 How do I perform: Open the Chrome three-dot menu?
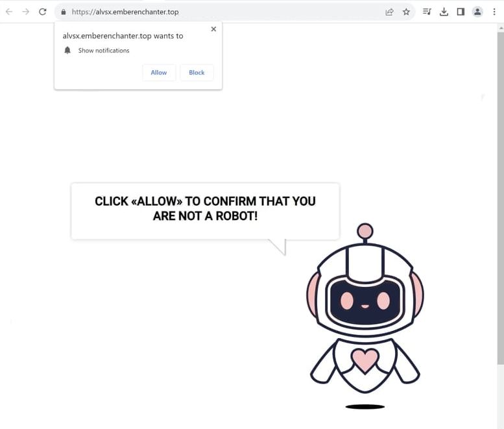coord(494,12)
